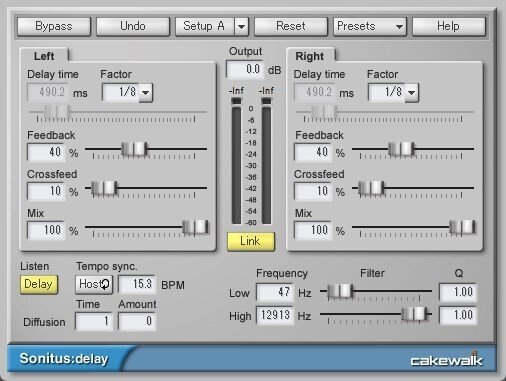Click the Left Delay time slider handle
This screenshot has width=506, height=381.
pyautogui.click(x=57, y=112)
